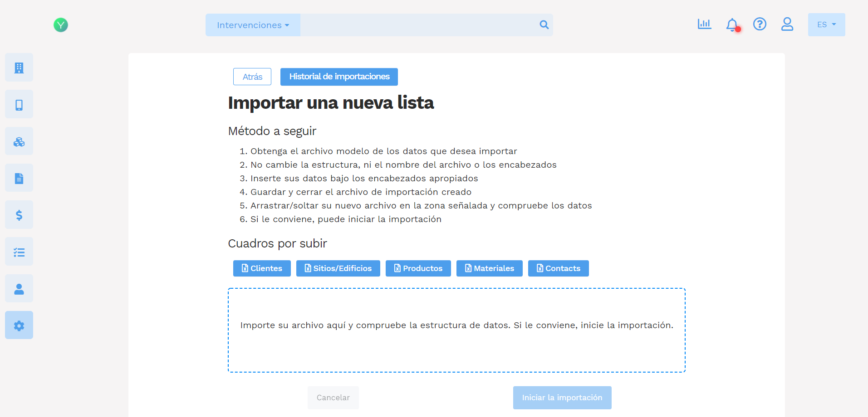Click the green Y avatar logo
The image size is (868, 417).
click(x=60, y=25)
